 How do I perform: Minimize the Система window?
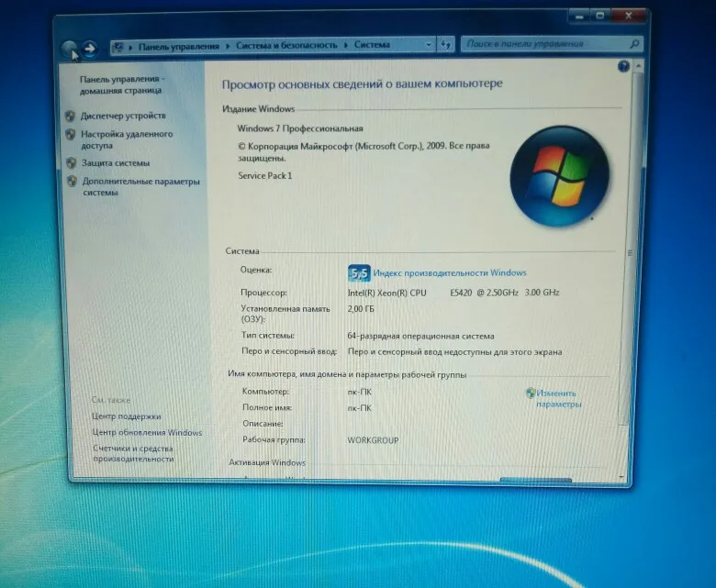pyautogui.click(x=579, y=17)
